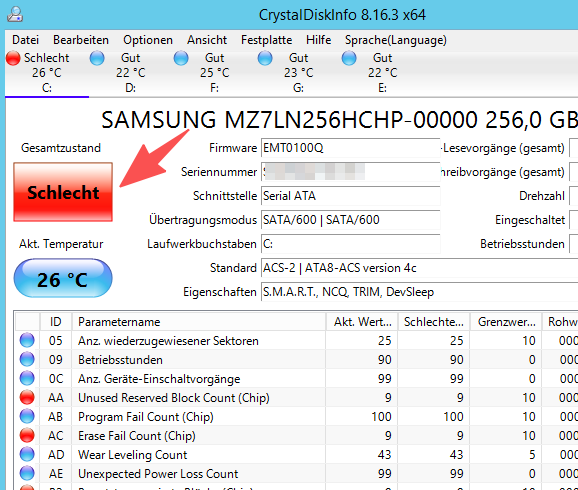Click the Schnittstelle field Serial ATA
The image size is (578, 490).
tap(351, 196)
